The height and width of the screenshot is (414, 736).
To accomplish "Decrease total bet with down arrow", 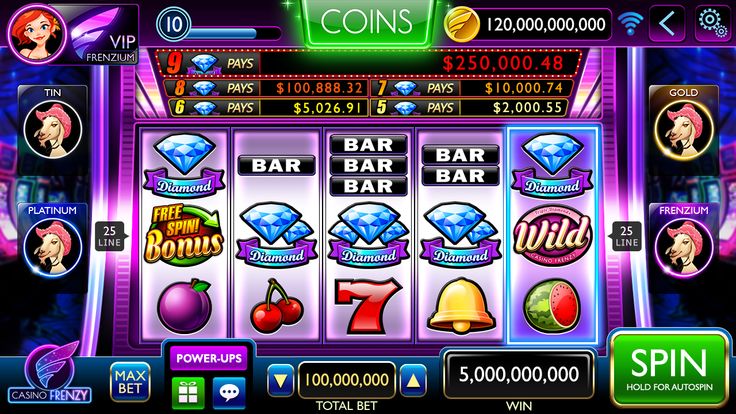I will [x=280, y=381].
